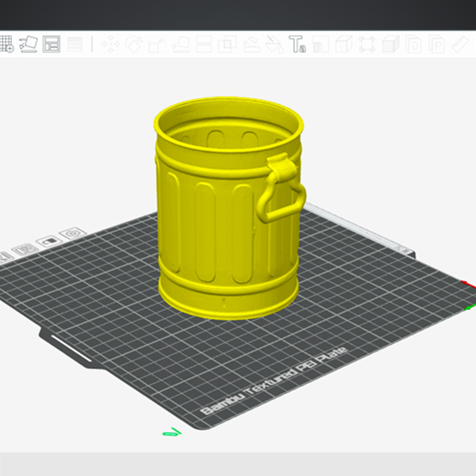Select the ruler Measure tool
This screenshot has width=476, height=476.
coord(460,44)
